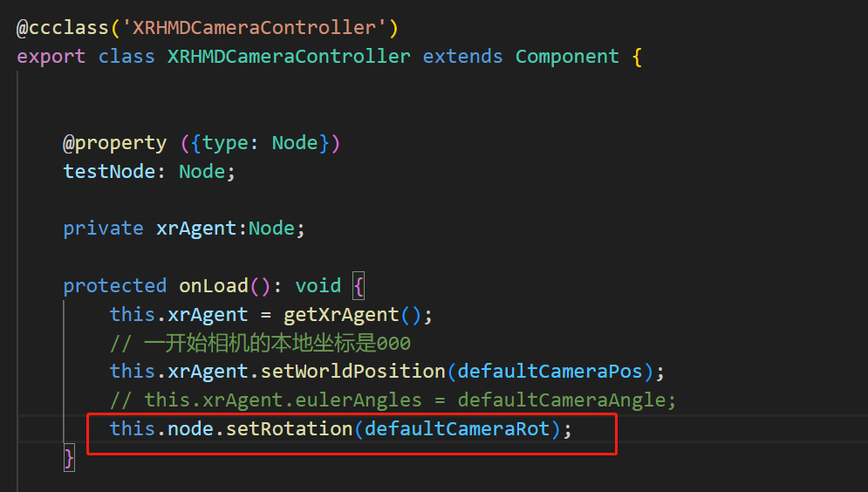Click the defaultCameraRot argument

coord(457,429)
